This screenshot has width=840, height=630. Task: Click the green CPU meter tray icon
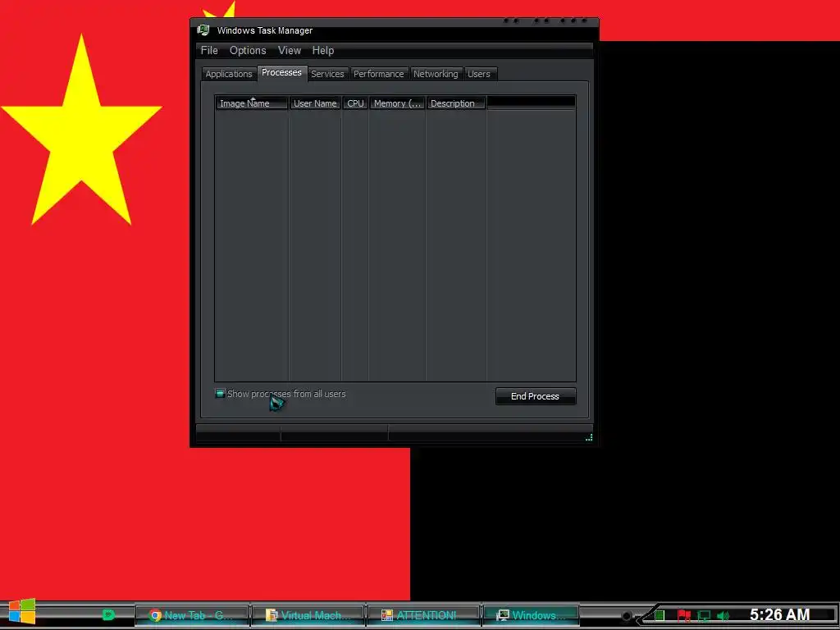660,615
